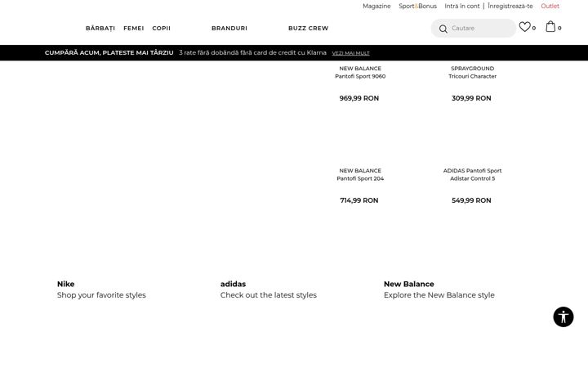Click the 309,99 RON price

coord(471,98)
